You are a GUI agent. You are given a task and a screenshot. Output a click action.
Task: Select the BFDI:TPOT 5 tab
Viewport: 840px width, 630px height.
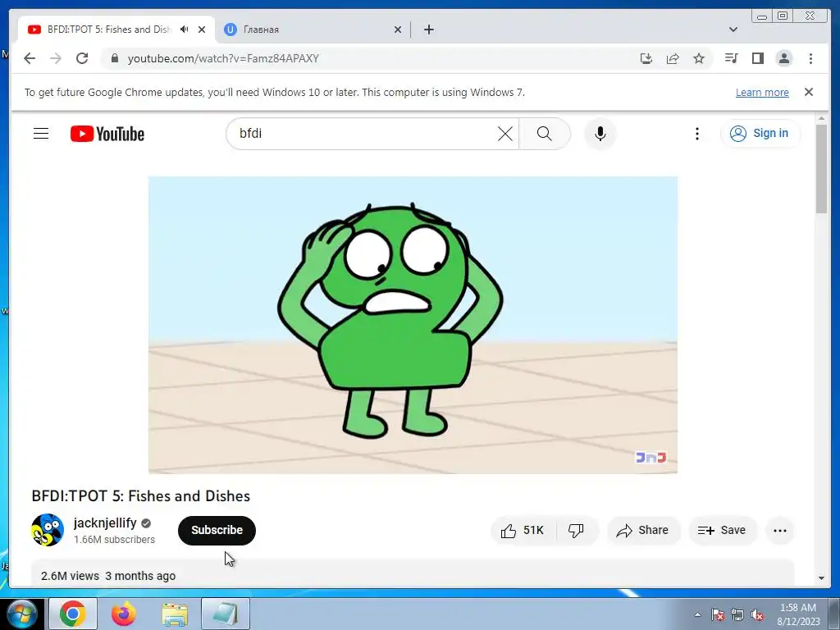[x=116, y=30]
